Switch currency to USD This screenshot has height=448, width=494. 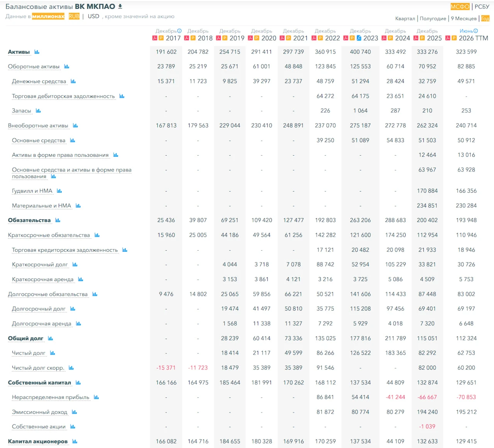click(93, 16)
